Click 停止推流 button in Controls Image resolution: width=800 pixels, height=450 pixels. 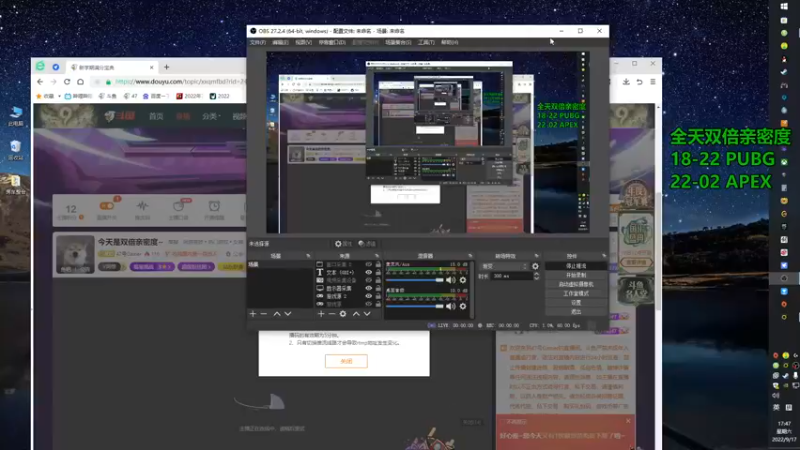tap(576, 266)
